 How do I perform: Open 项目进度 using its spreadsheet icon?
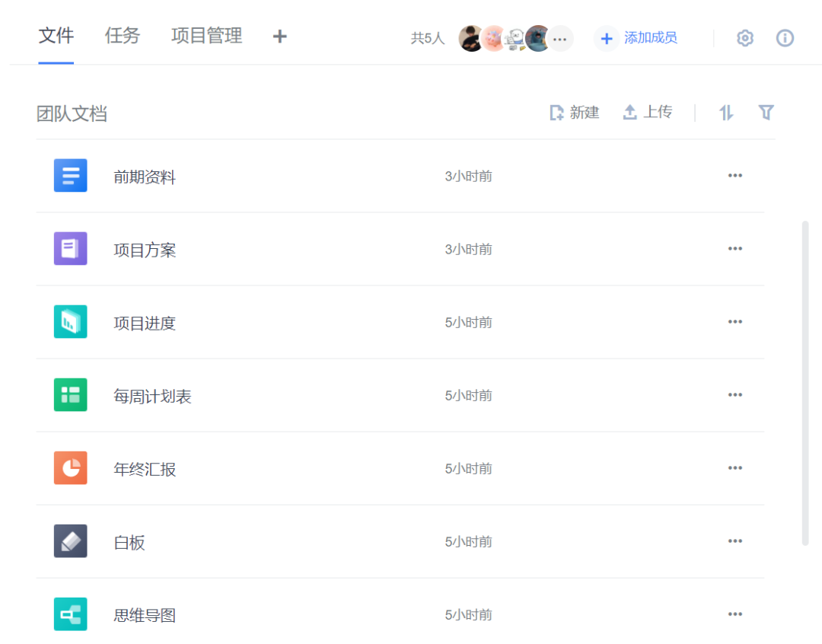coord(70,321)
